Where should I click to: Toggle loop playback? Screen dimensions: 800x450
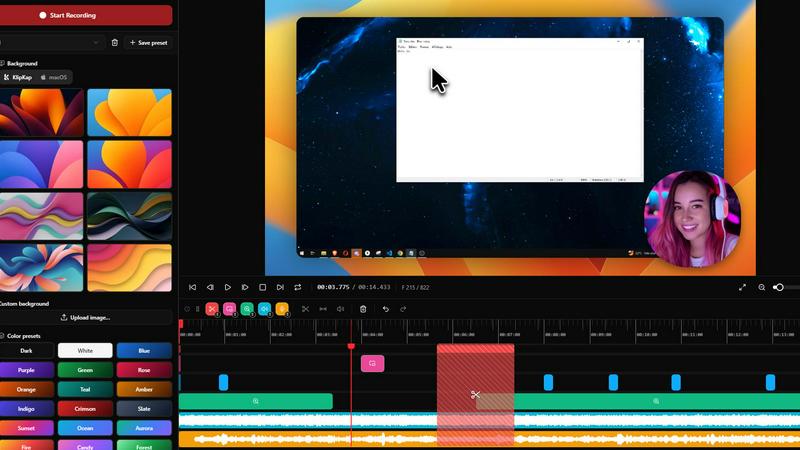(297, 287)
